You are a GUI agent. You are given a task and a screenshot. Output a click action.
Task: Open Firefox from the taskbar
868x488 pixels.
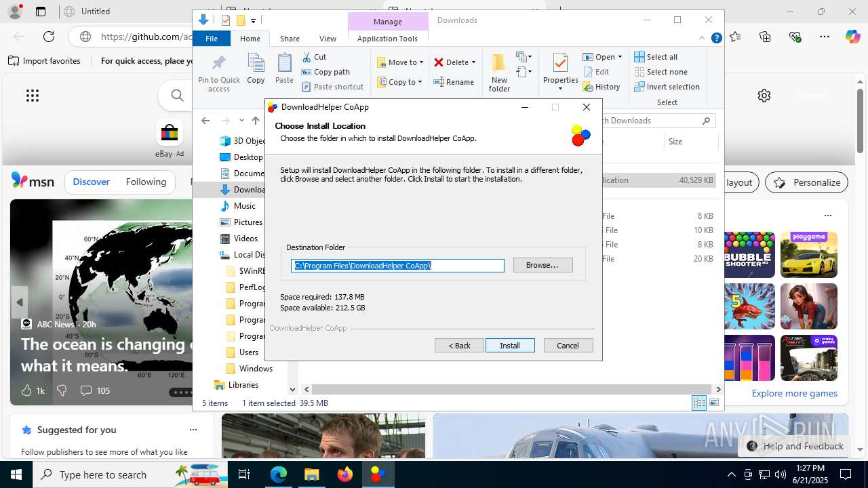tap(345, 474)
